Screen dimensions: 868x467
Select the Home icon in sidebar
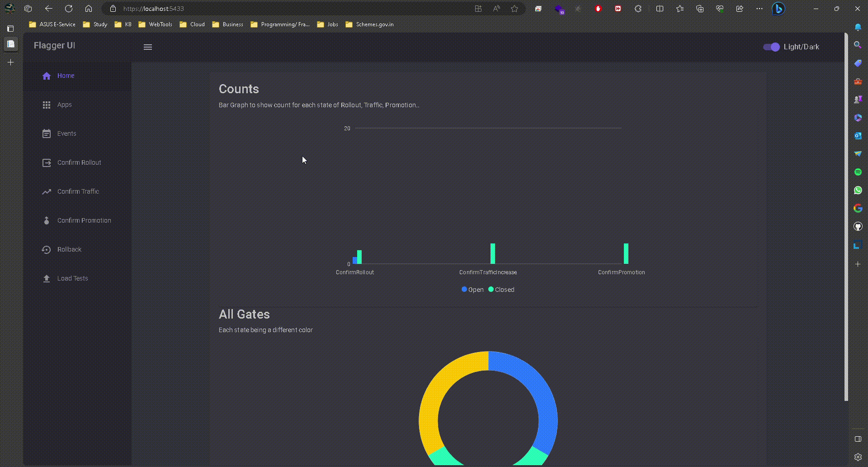coord(47,76)
